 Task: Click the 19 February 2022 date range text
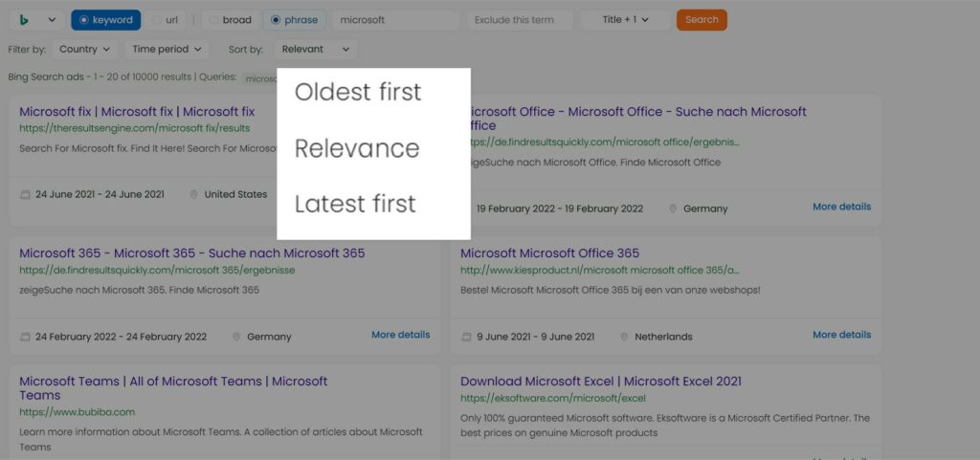pyautogui.click(x=559, y=209)
